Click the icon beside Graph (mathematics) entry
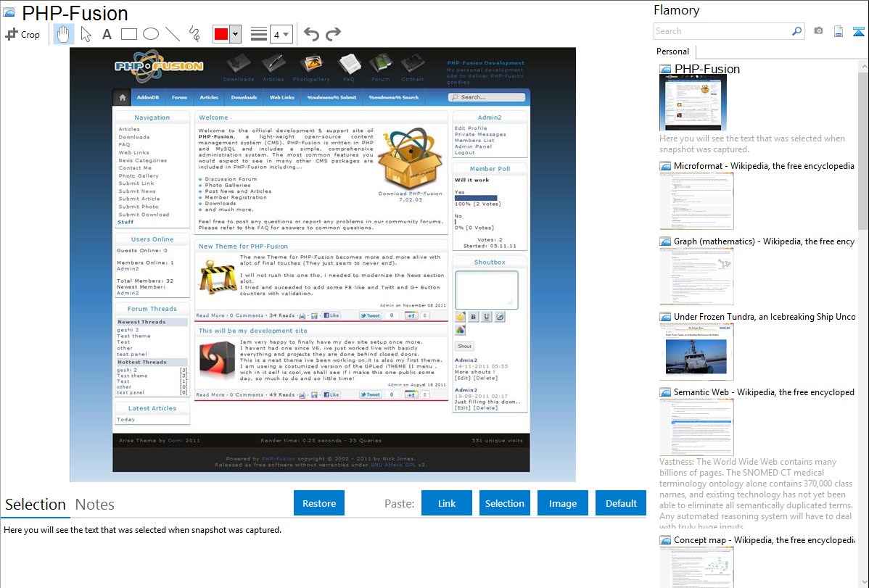The image size is (869, 588). [x=665, y=241]
